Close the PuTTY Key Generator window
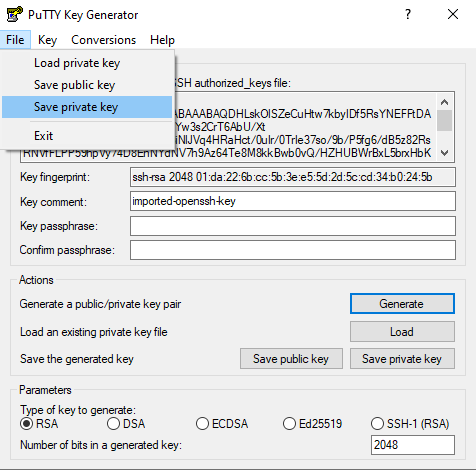Image resolution: width=476 pixels, height=470 pixels. tap(453, 14)
